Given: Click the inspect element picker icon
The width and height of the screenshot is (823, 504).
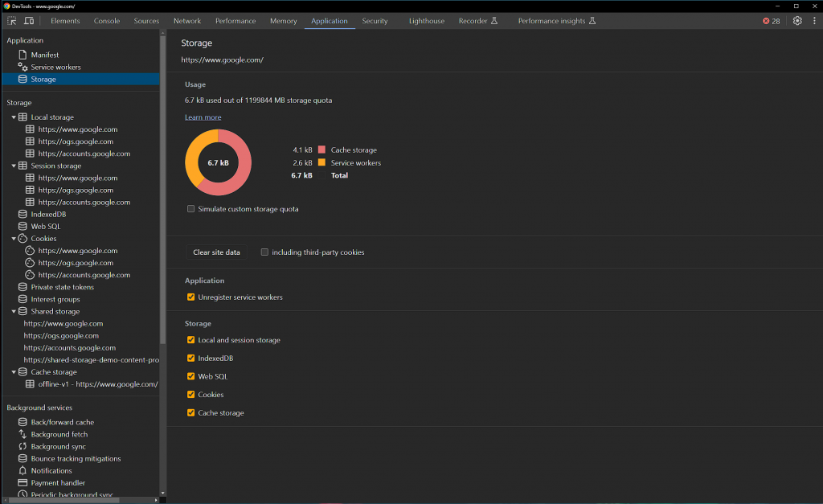Looking at the screenshot, I should pyautogui.click(x=12, y=21).
